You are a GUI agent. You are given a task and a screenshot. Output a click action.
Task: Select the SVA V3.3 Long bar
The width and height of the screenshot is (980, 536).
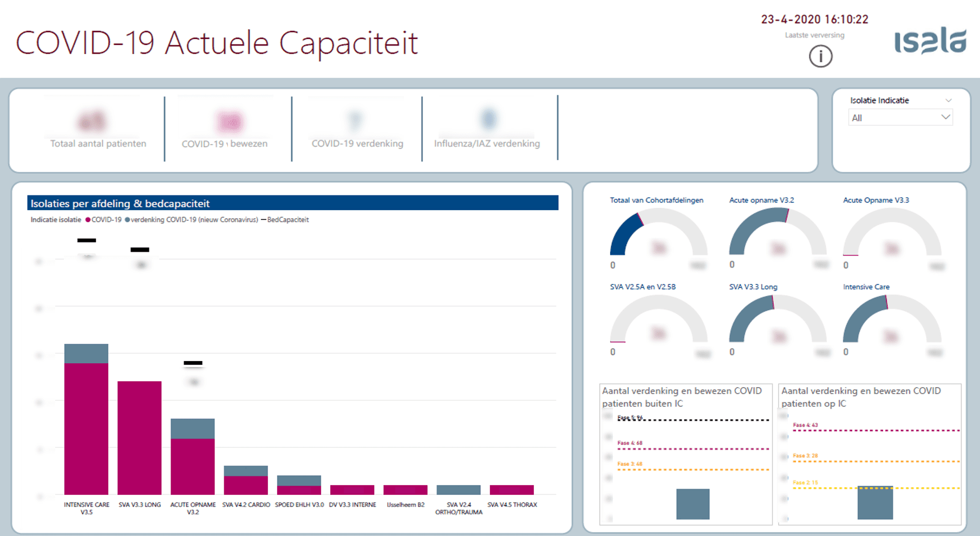coord(139,437)
